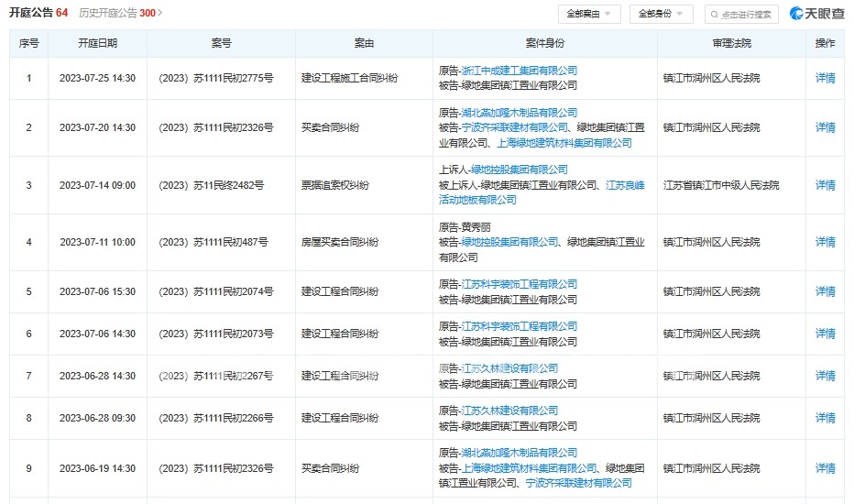Select the 开庭公告 64 tab

38,13
